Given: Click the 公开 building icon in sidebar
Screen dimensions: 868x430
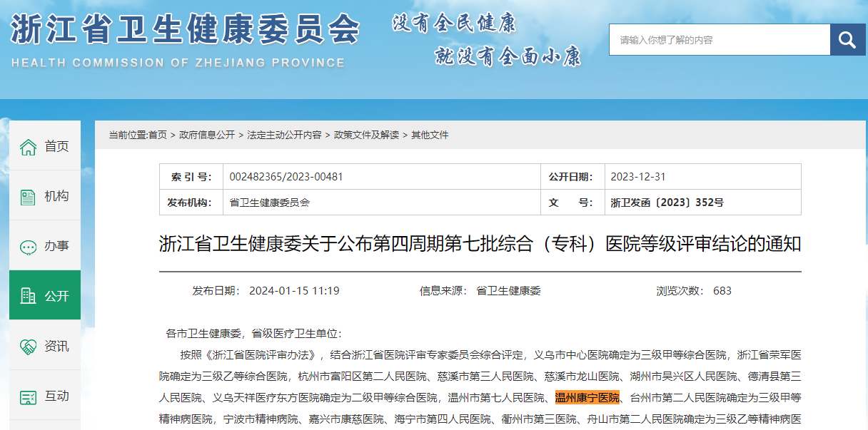Looking at the screenshot, I should tap(29, 296).
